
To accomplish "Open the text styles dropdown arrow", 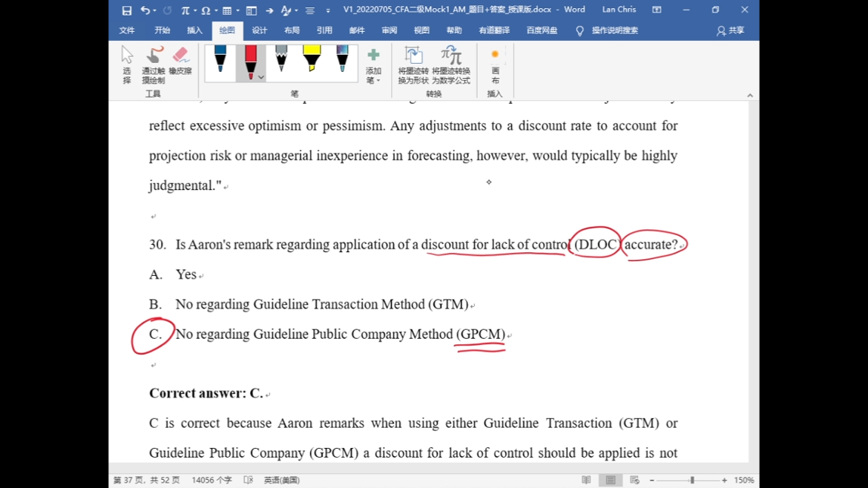I will (296, 10).
